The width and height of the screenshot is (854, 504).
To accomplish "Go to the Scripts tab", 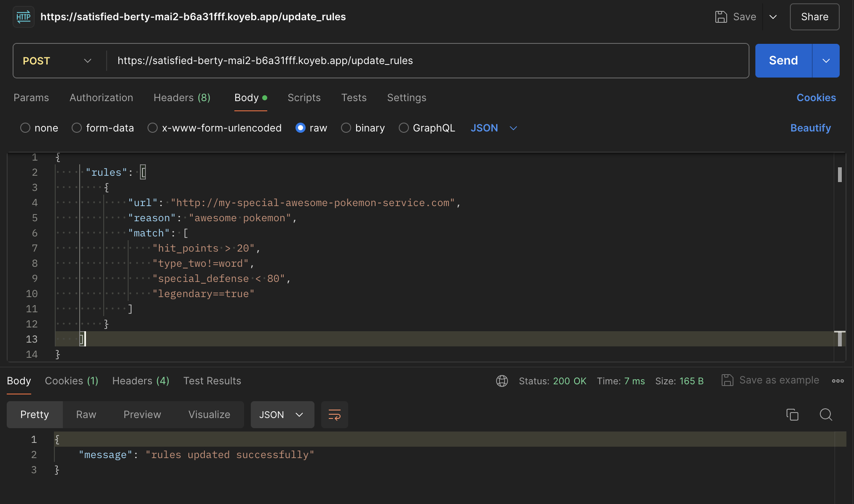I will coord(304,98).
